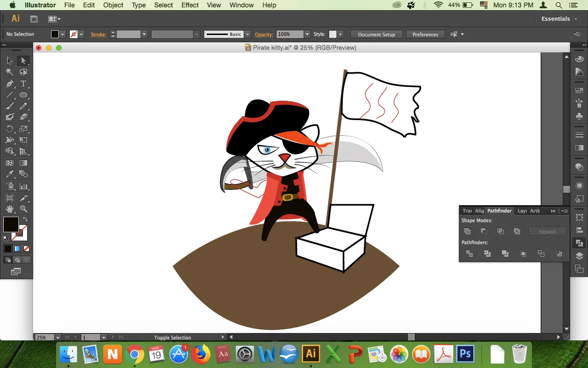
Task: Switch to the Align panel tab
Action: [480, 211]
